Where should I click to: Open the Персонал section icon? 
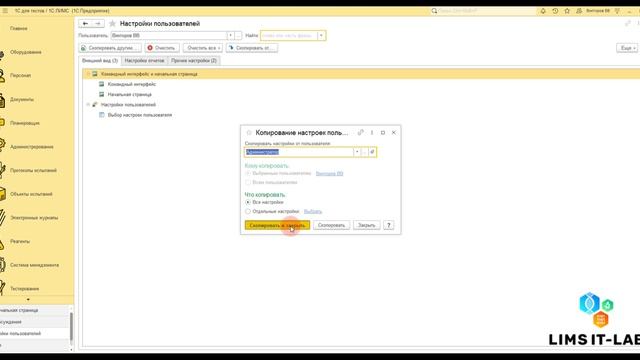pyautogui.click(x=2, y=76)
